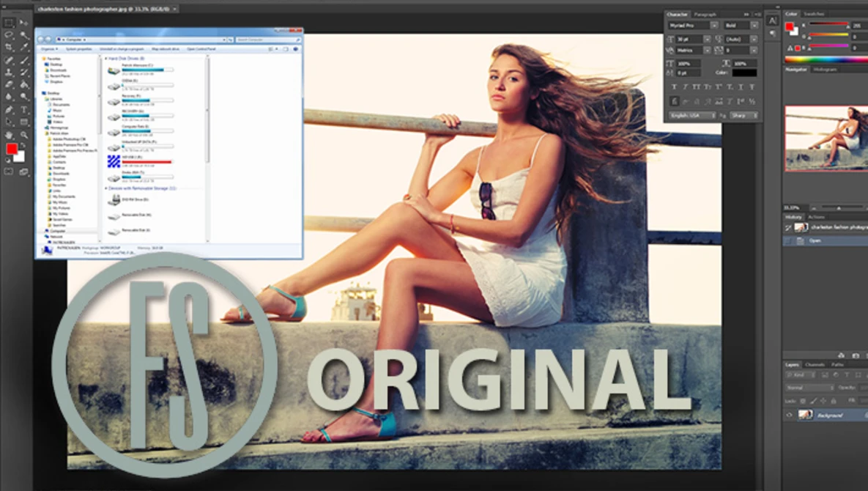
Task: Select the Horizontal Type tool
Action: pyautogui.click(x=23, y=110)
